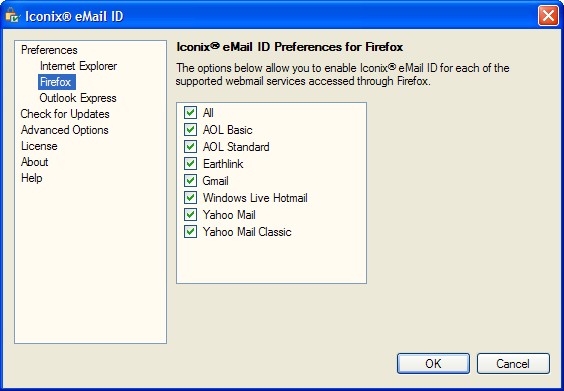Image resolution: width=564 pixels, height=391 pixels.
Task: Uncheck the All checkbox
Action: click(190, 113)
